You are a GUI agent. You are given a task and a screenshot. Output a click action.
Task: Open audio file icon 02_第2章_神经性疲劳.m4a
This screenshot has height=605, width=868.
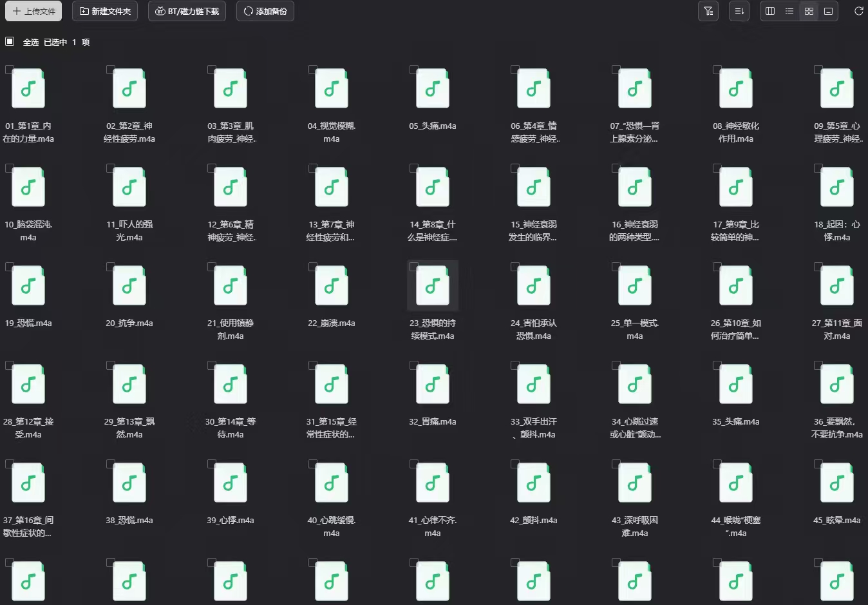click(129, 89)
